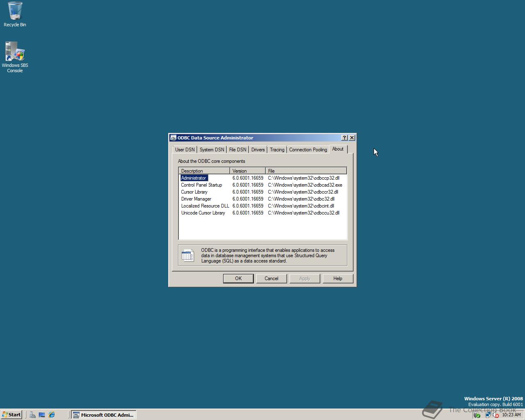This screenshot has height=420, width=525.
Task: Click the Show Desktop quick launch icon
Action: tap(42, 415)
